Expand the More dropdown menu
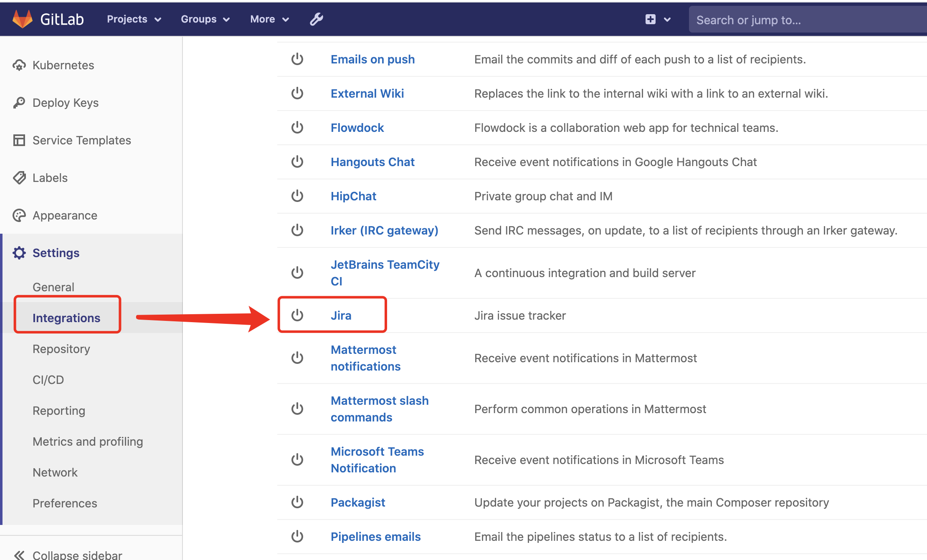 tap(269, 19)
